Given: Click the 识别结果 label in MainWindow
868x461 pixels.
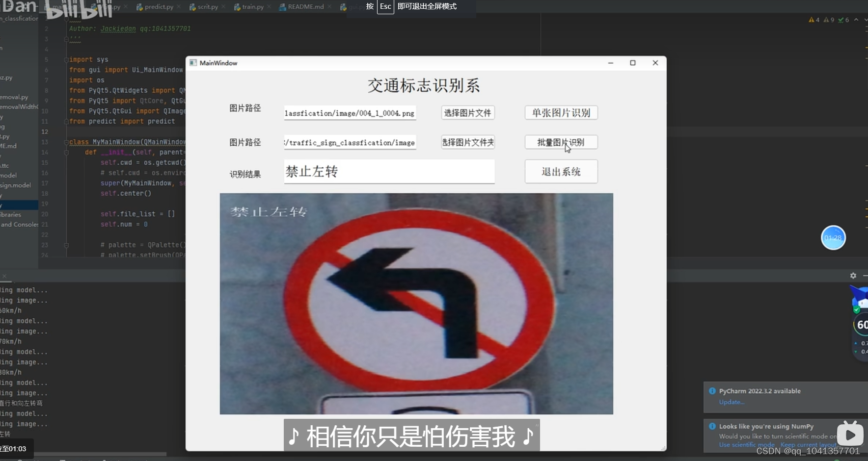Looking at the screenshot, I should click(x=245, y=174).
